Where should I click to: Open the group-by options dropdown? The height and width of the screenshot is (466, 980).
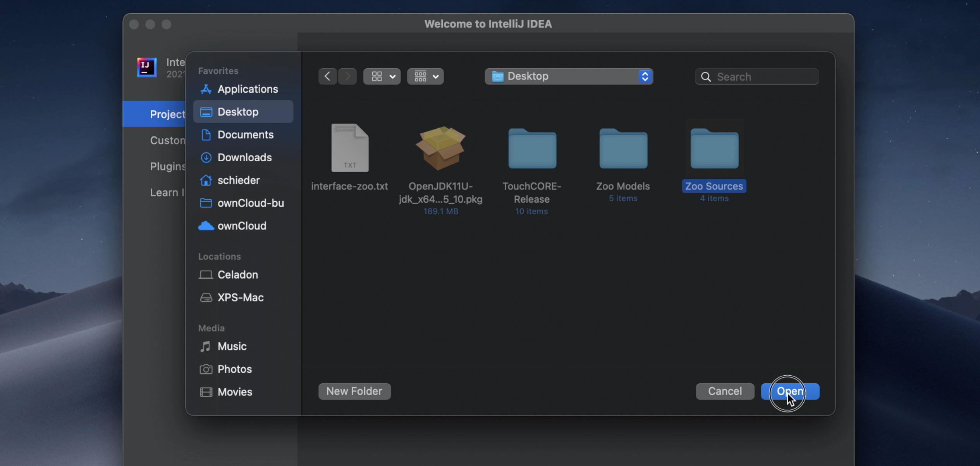tap(425, 76)
